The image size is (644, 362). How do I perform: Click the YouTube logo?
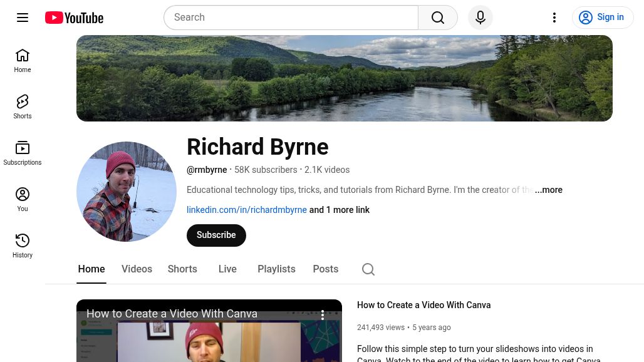[x=74, y=18]
